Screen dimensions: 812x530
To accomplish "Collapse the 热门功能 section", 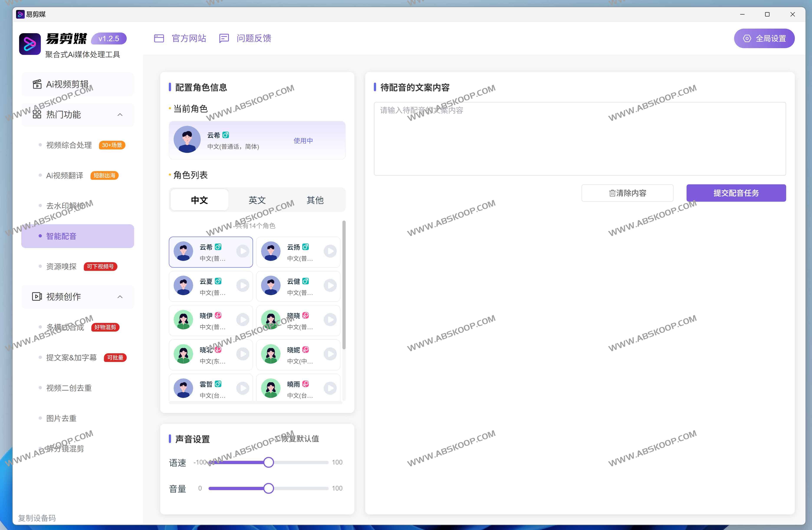I will point(120,115).
